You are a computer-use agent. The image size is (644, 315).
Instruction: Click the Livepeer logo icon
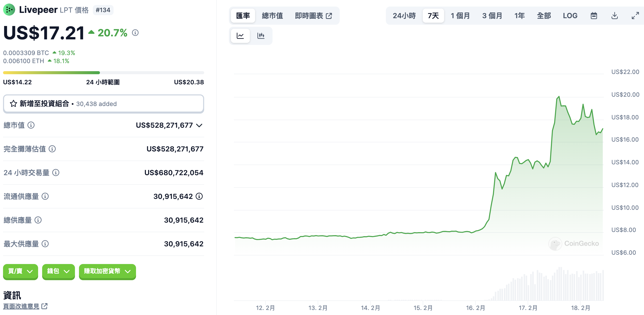(9, 10)
